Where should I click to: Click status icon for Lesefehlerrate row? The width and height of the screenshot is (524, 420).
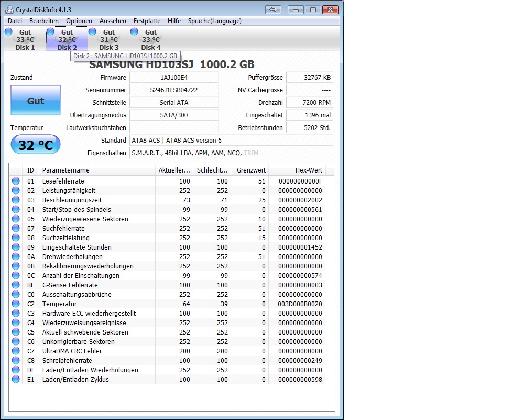click(x=16, y=181)
